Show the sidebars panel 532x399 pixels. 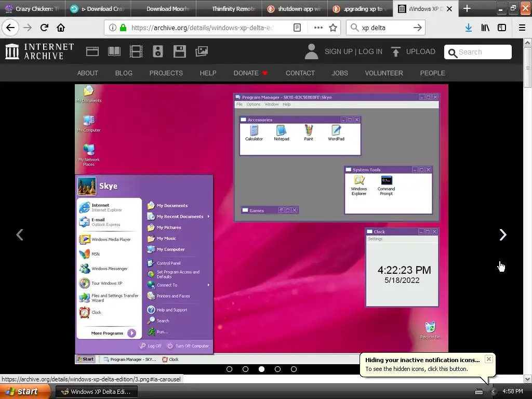click(x=502, y=28)
